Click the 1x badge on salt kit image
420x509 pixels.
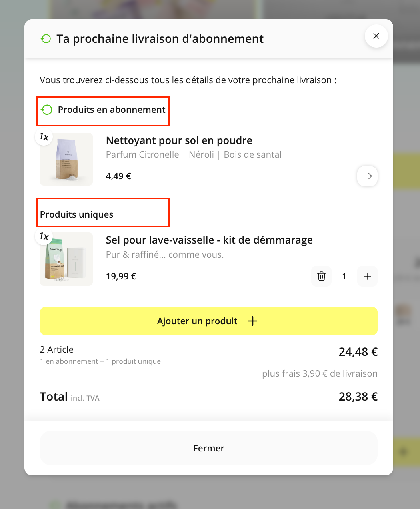pos(44,236)
